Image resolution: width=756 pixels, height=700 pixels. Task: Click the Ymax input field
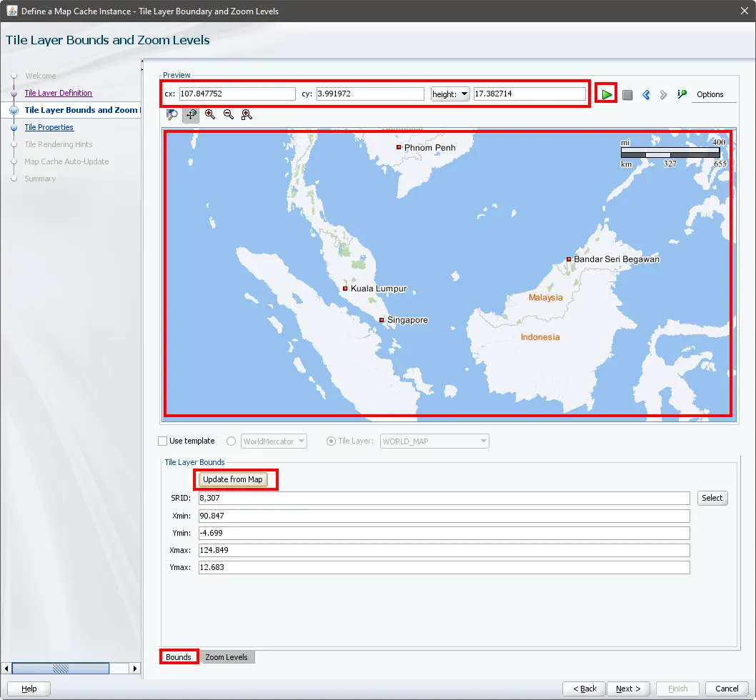pyautogui.click(x=444, y=567)
